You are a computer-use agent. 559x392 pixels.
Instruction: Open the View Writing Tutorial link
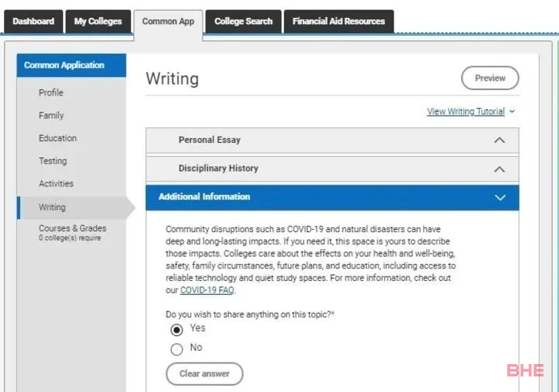[466, 112]
